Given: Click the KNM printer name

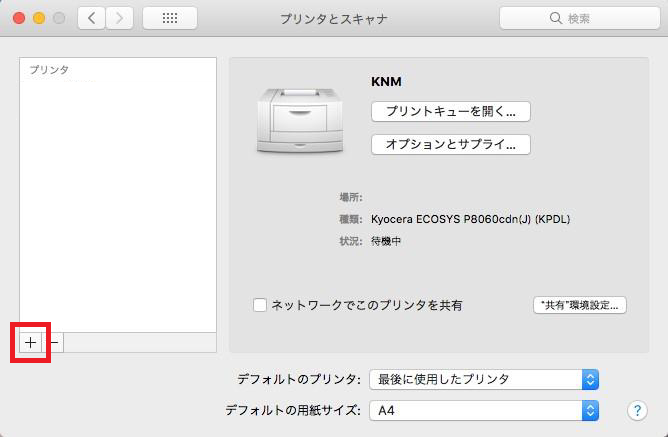Looking at the screenshot, I should (x=386, y=83).
